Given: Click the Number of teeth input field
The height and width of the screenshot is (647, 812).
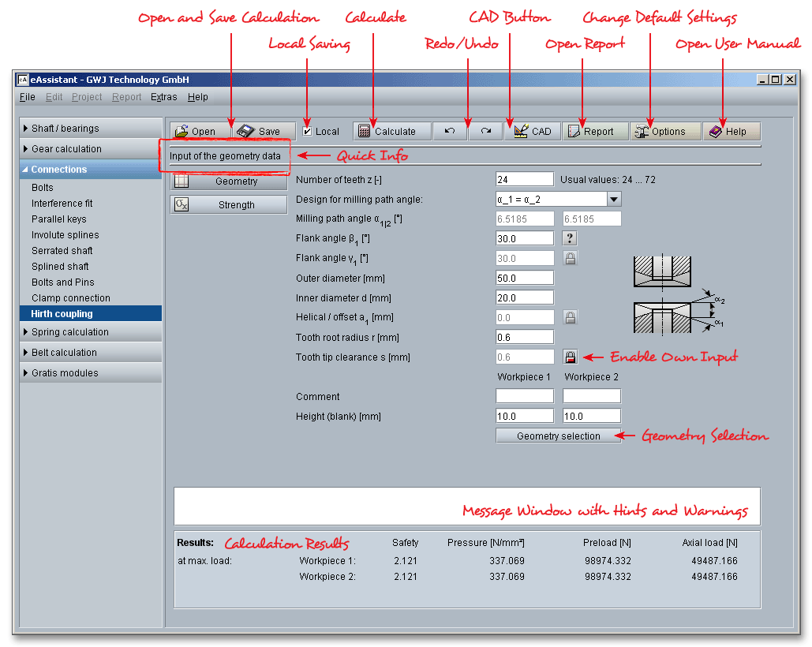Looking at the screenshot, I should (x=525, y=179).
